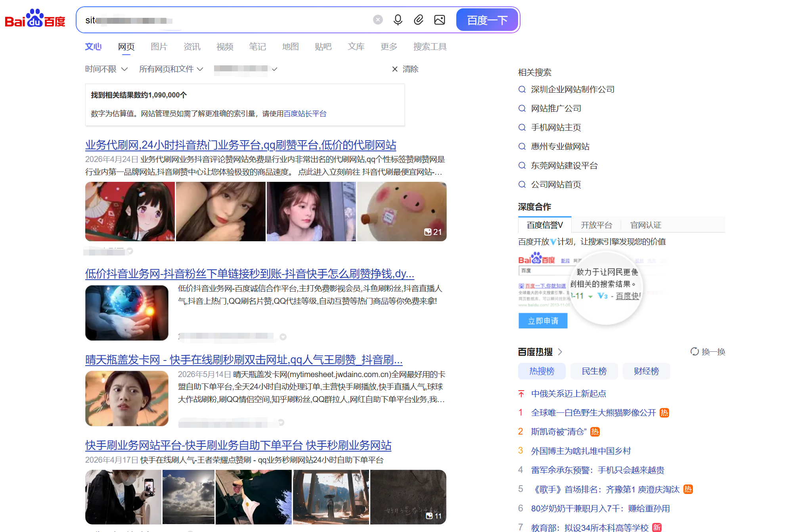Click search icon next to 深圳企业网站制作公司
The image size is (796, 532).
(522, 90)
